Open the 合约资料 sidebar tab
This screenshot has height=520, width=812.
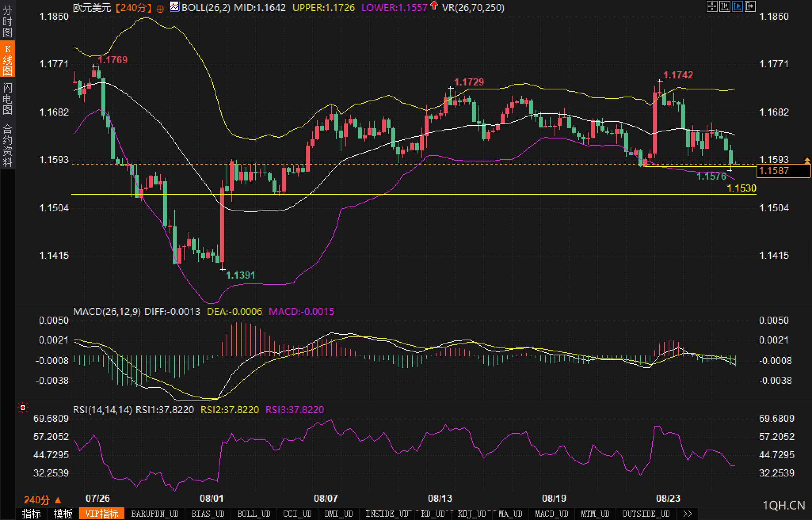[x=8, y=145]
